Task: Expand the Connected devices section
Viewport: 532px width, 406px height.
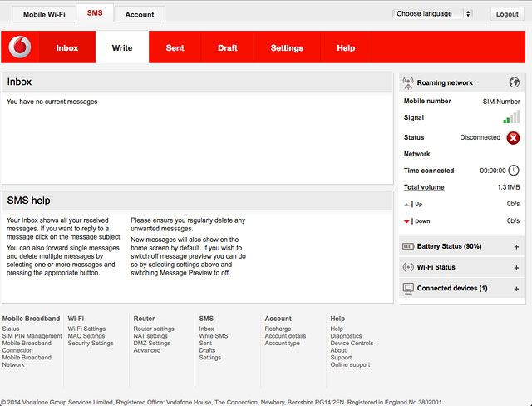Action: (516, 289)
